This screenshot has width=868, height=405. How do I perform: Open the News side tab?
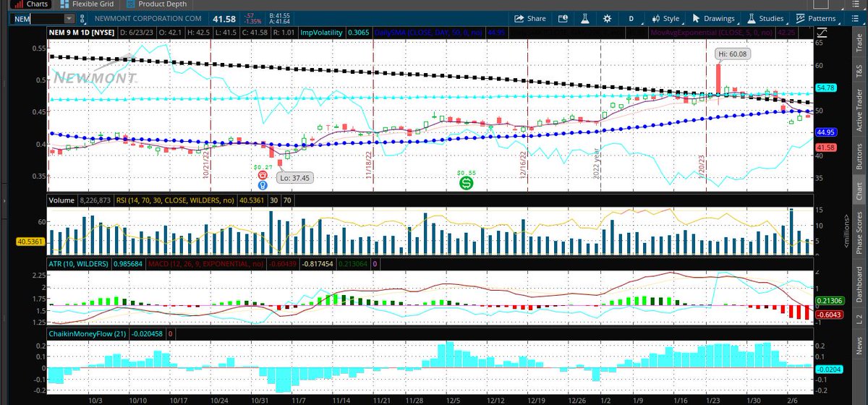859,347
